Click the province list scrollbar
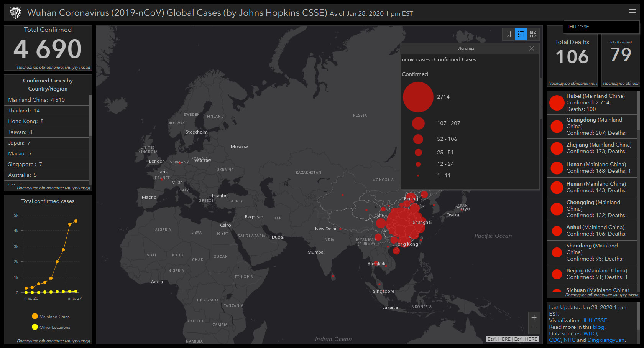The width and height of the screenshot is (644, 348). 638,111
